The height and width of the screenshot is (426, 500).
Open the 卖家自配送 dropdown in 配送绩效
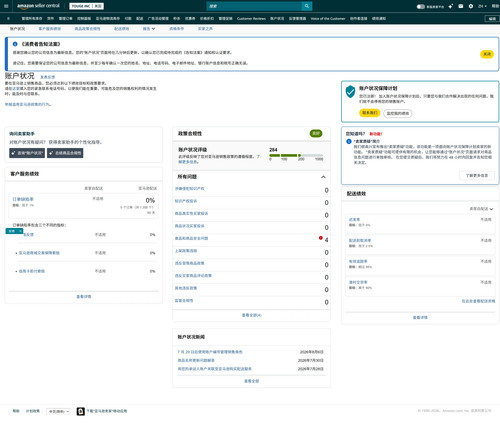click(481, 209)
